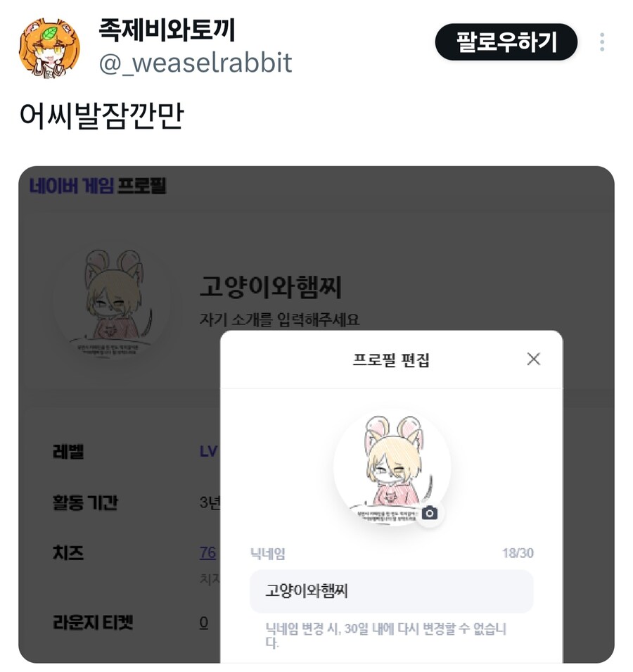Image resolution: width=633 pixels, height=672 pixels.
Task: Open the 족제비와토끼 profile avatar
Action: 49,48
